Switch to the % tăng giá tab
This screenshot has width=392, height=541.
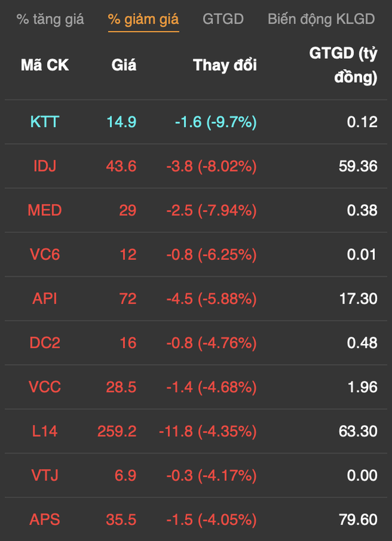[x=50, y=20]
